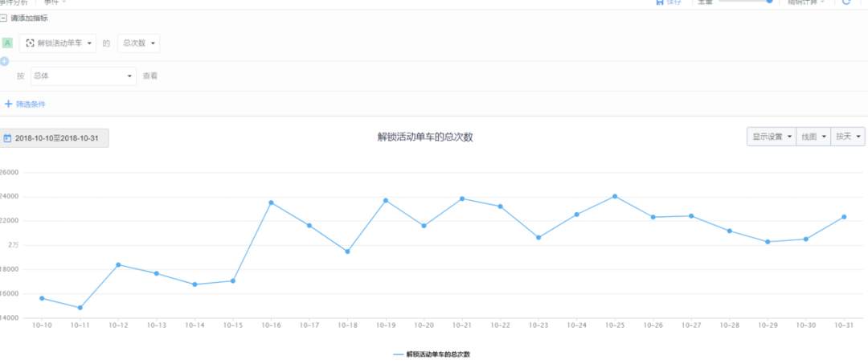Click the data point for 10-30

click(806, 239)
